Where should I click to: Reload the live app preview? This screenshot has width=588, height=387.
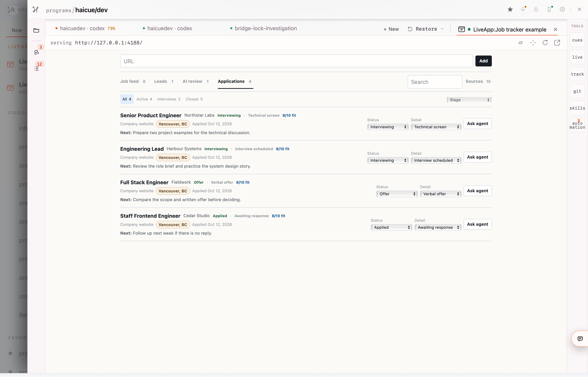point(545,43)
